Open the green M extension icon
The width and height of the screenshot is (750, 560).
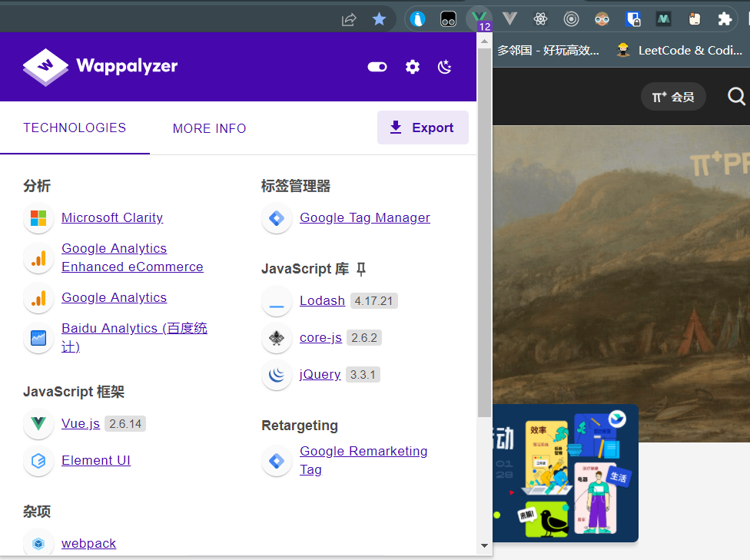point(663,19)
